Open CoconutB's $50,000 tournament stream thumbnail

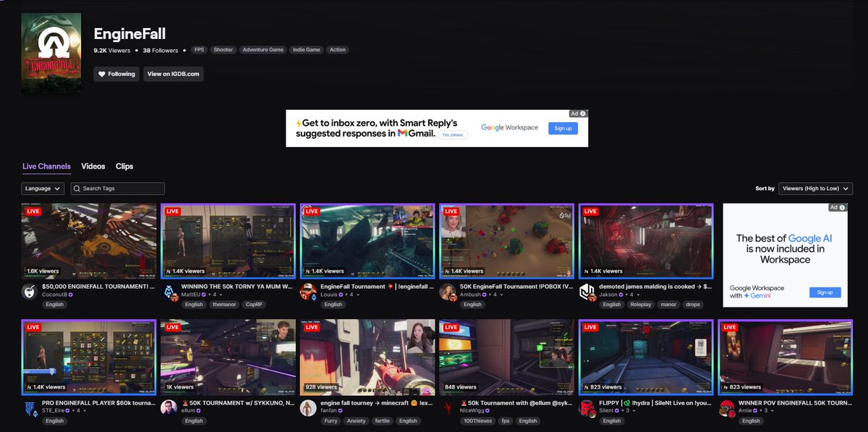coord(89,241)
